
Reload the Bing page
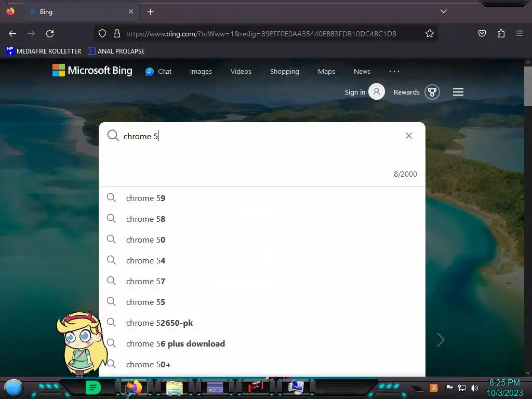(x=50, y=34)
